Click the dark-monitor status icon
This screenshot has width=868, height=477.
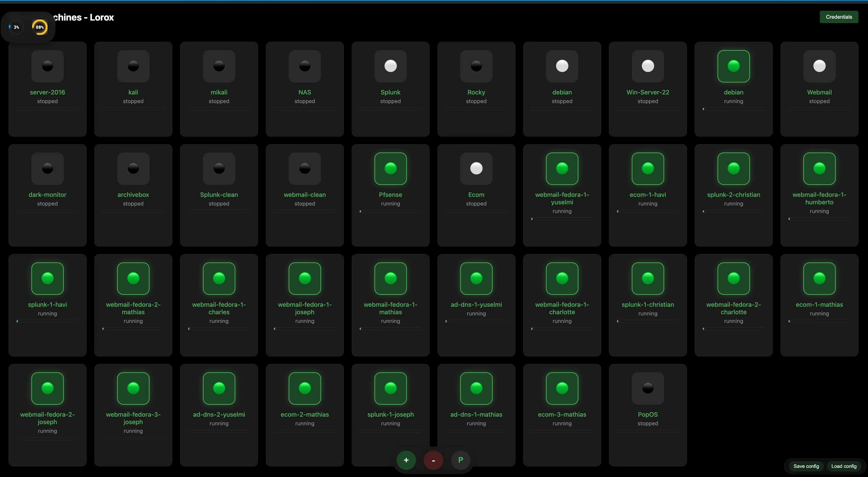(x=47, y=169)
